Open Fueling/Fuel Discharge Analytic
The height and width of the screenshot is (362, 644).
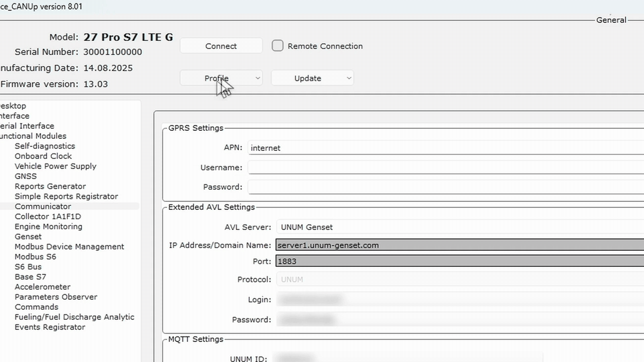pyautogui.click(x=74, y=317)
